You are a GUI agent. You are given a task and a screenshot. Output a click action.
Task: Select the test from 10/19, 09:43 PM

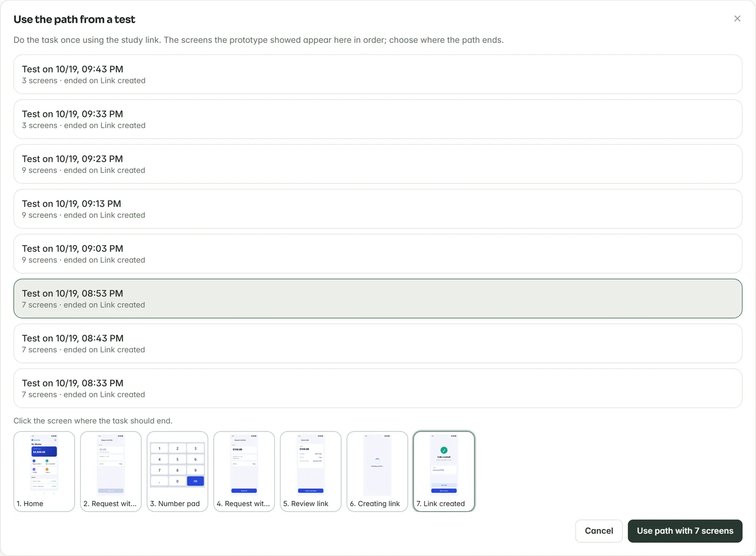[377, 74]
